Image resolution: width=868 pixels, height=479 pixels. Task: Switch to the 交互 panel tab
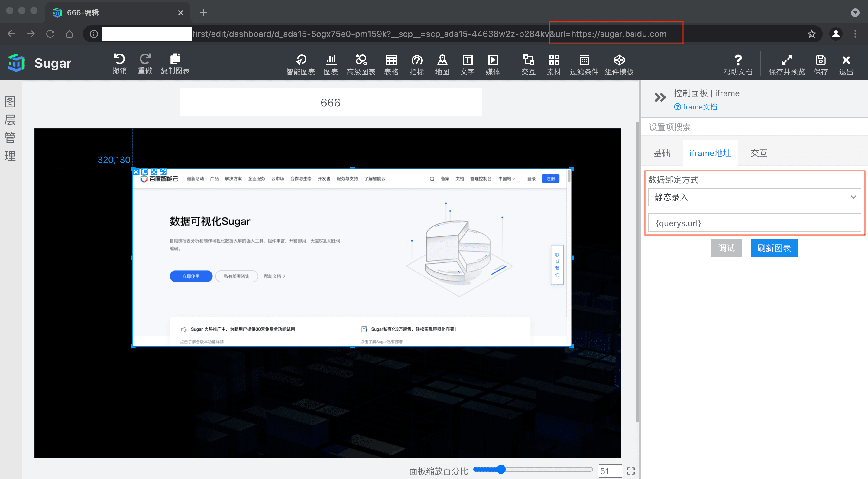tap(759, 153)
